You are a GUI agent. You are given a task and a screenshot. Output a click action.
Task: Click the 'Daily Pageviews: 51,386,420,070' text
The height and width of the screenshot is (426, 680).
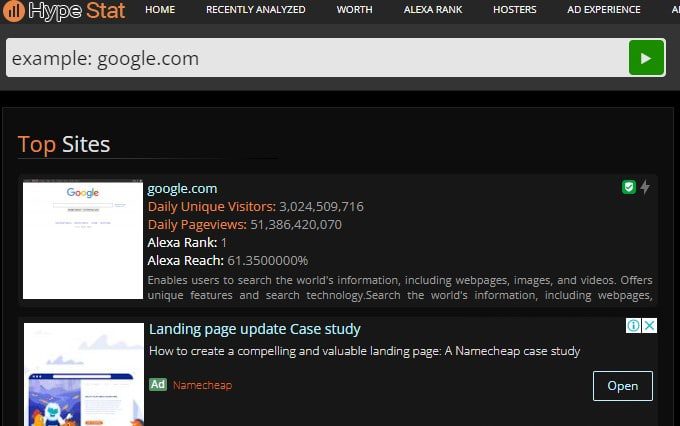tap(245, 225)
